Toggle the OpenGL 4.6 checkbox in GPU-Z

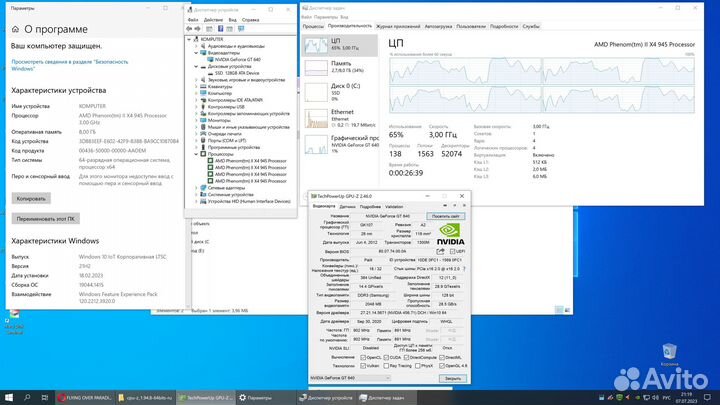coord(442,366)
